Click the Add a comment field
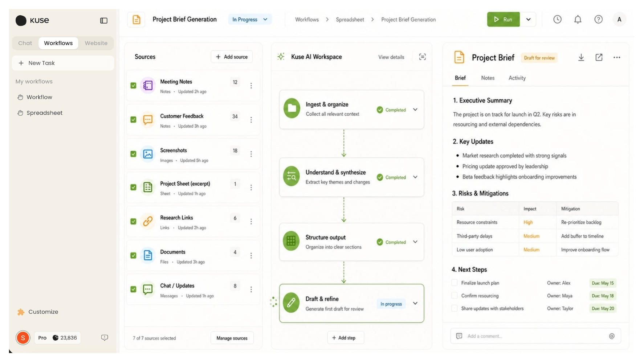 [535, 336]
